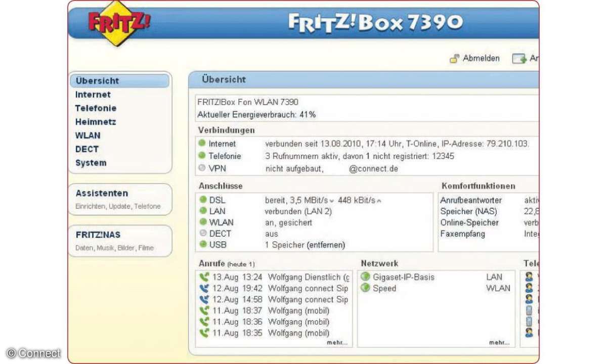Click the DSL downstream arrow after 3,5 MBit/s

pos(332,201)
